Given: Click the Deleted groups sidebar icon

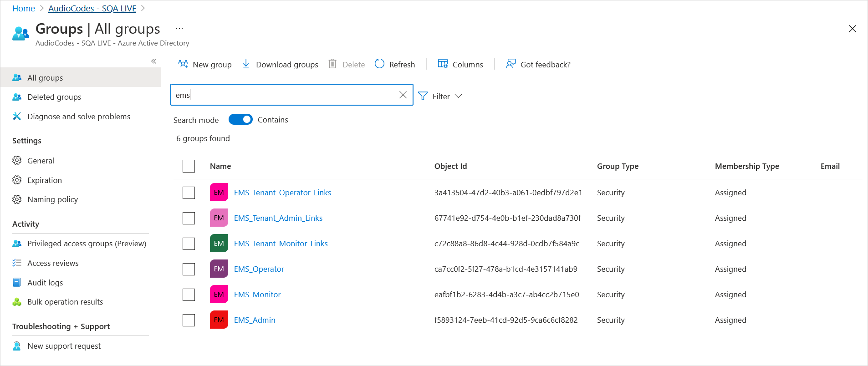Looking at the screenshot, I should coord(17,97).
